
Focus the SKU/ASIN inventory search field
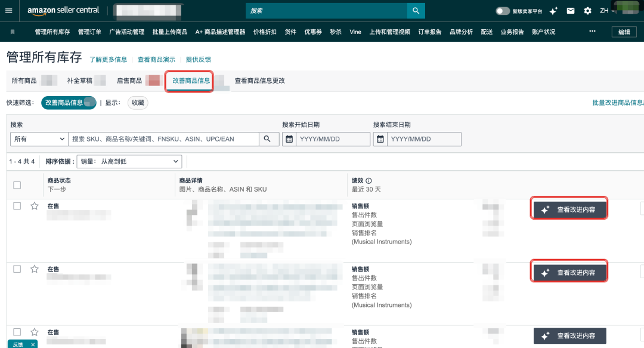[x=164, y=139]
